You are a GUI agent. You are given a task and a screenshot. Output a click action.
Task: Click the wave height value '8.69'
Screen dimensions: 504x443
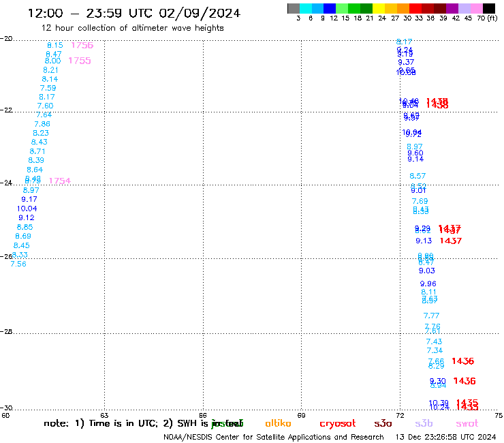coord(23,236)
